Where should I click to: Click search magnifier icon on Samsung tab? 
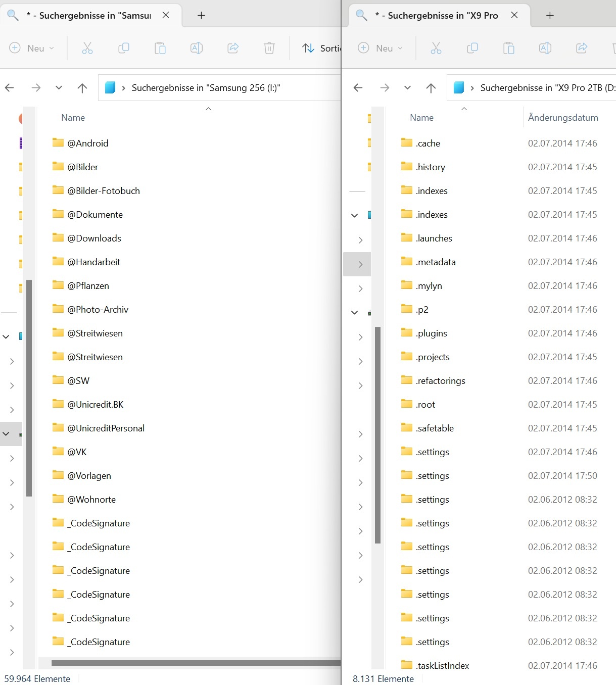click(x=13, y=15)
